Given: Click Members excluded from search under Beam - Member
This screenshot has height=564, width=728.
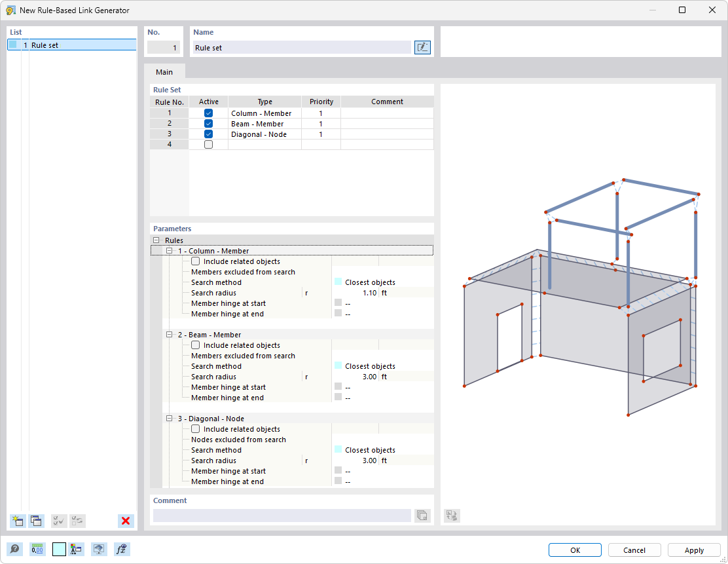Looking at the screenshot, I should [x=243, y=356].
